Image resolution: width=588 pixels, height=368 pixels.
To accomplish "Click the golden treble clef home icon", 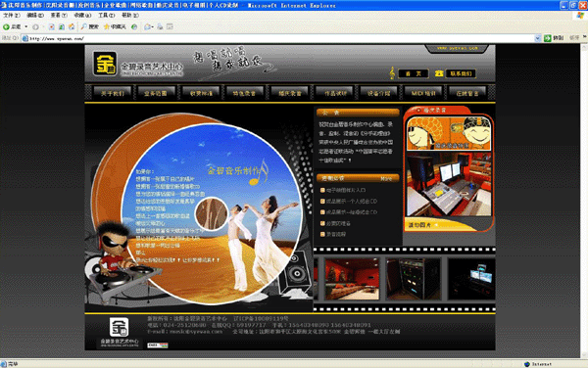I will (x=392, y=73).
